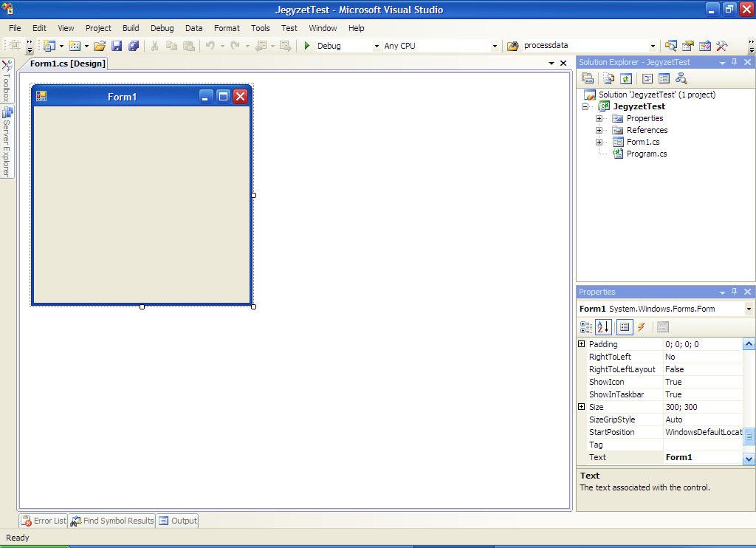This screenshot has height=548, width=756.
Task: Start debugging with the green play icon
Action: click(x=306, y=46)
